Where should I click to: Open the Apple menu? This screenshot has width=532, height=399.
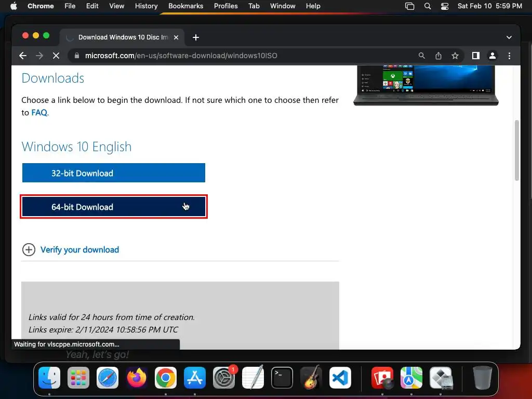click(14, 6)
